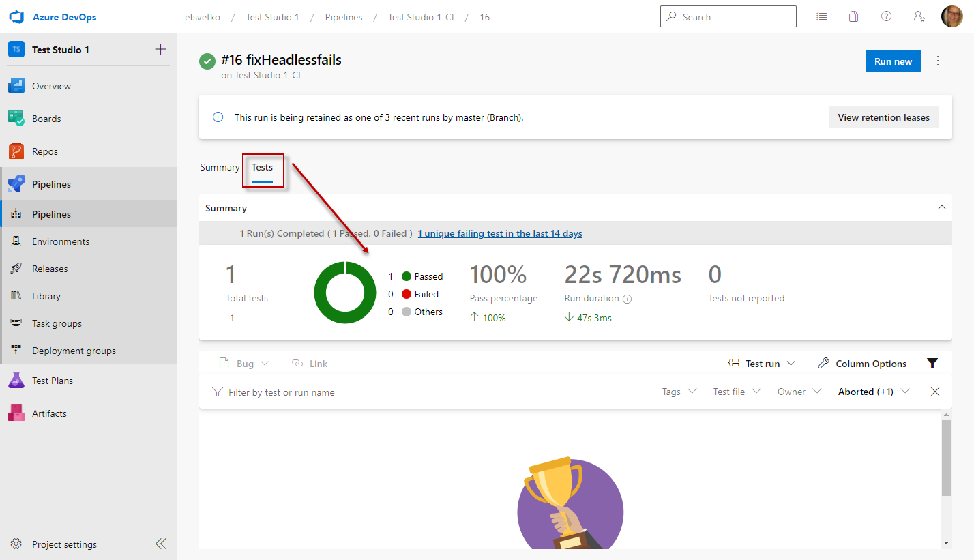Click the breadcrumb run number 16
The image size is (974, 560).
pos(484,17)
